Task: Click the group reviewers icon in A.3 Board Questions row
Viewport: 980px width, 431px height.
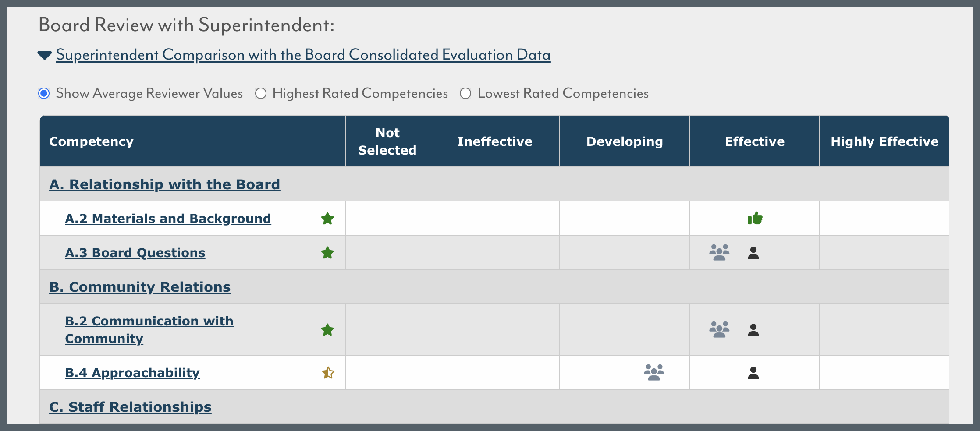Action: [719, 252]
